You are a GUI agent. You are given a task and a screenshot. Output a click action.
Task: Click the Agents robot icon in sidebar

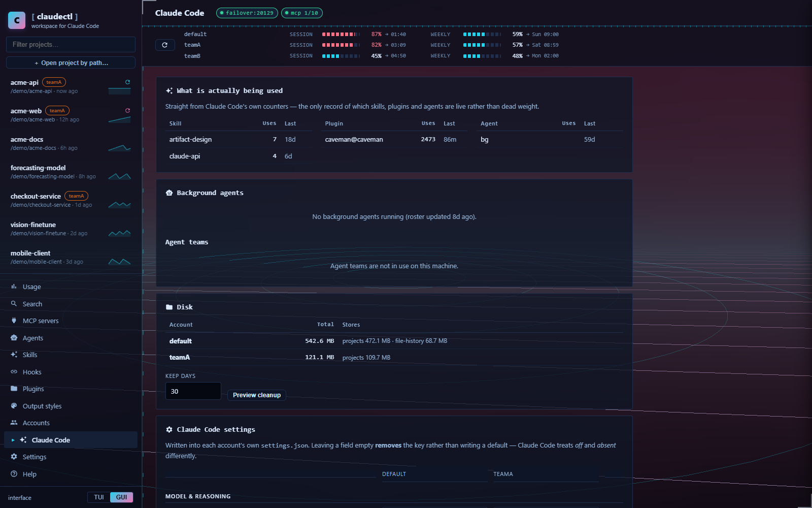14,338
